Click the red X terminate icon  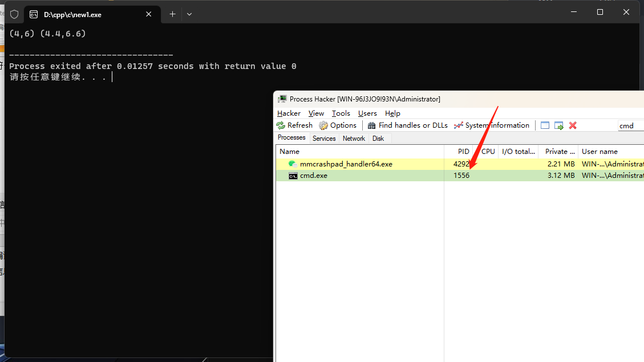click(x=573, y=125)
